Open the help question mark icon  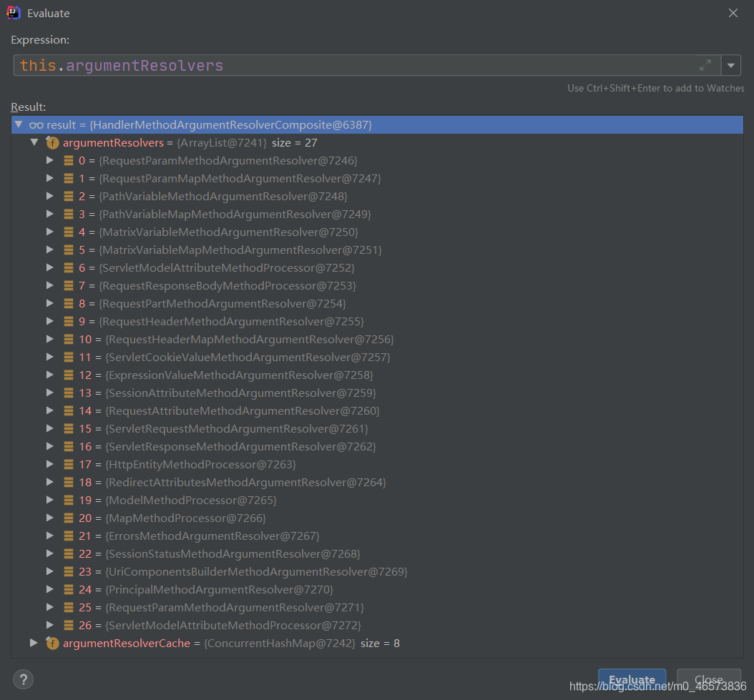click(23, 679)
